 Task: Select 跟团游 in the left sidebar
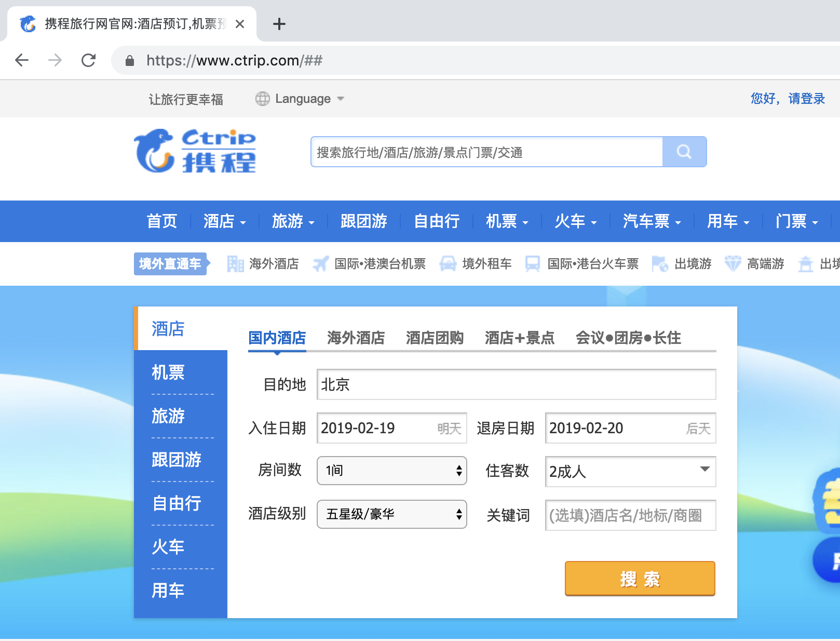(181, 459)
